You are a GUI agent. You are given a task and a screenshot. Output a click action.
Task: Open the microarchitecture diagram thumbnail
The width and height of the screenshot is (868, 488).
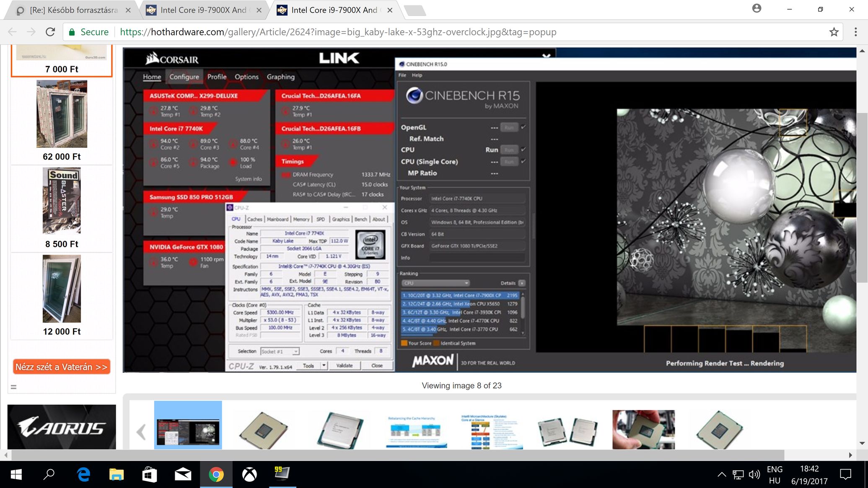click(491, 431)
